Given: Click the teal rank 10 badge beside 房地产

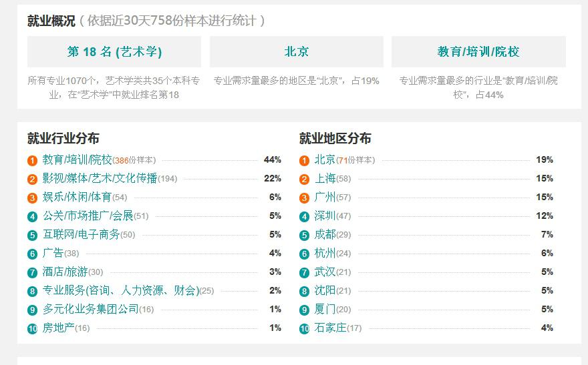Looking at the screenshot, I should click(x=32, y=328).
